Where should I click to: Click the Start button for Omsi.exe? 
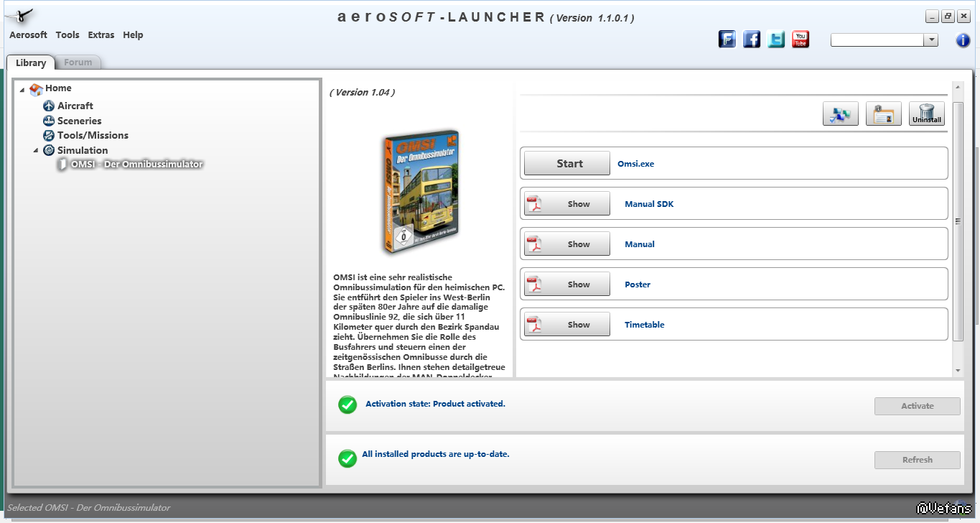(x=567, y=163)
